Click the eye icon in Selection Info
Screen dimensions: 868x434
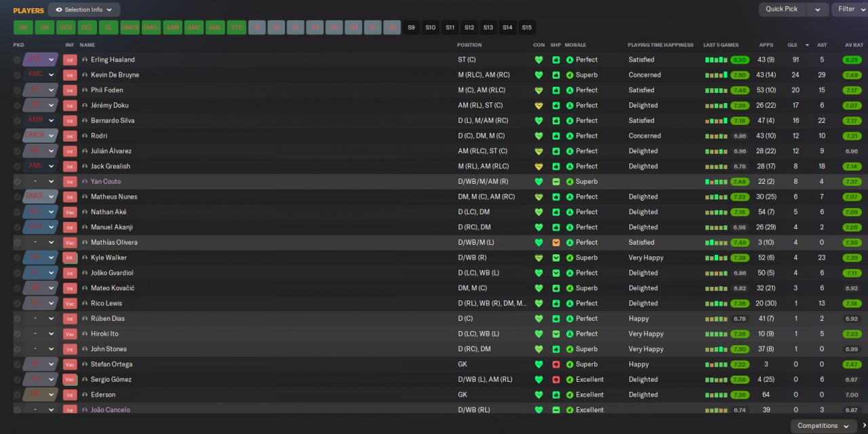point(59,9)
